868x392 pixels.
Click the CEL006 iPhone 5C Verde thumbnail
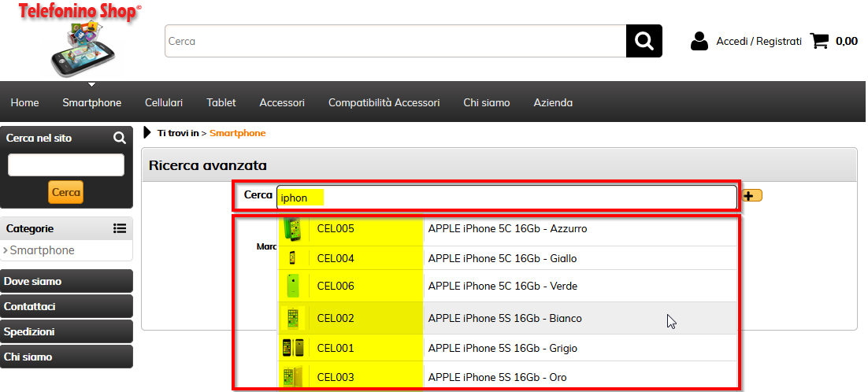pyautogui.click(x=293, y=286)
